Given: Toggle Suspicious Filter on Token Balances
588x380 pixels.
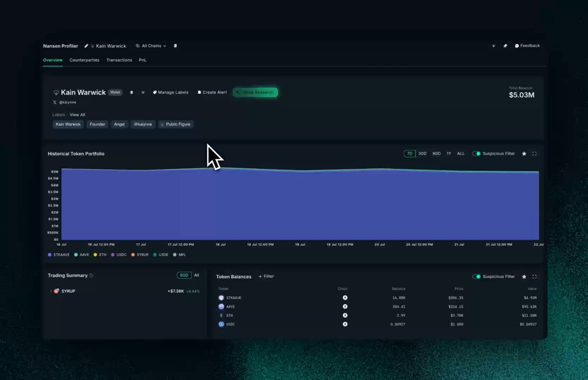Looking at the screenshot, I should [x=476, y=277].
